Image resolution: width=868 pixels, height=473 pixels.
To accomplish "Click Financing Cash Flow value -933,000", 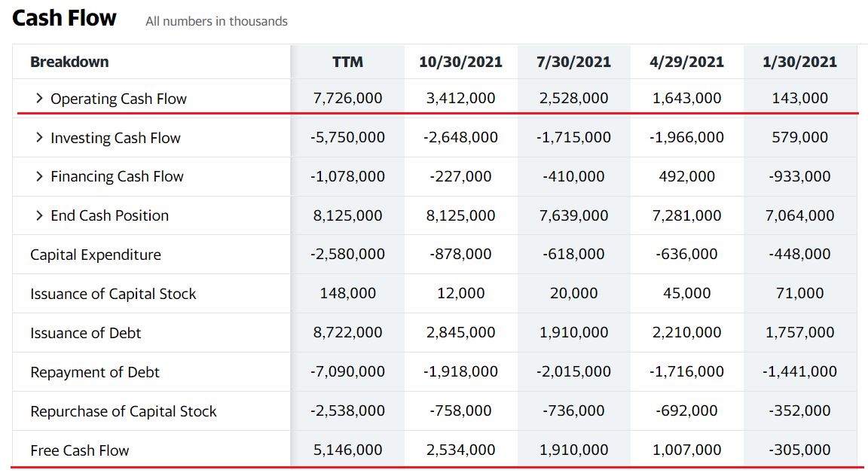I will coord(799,176).
